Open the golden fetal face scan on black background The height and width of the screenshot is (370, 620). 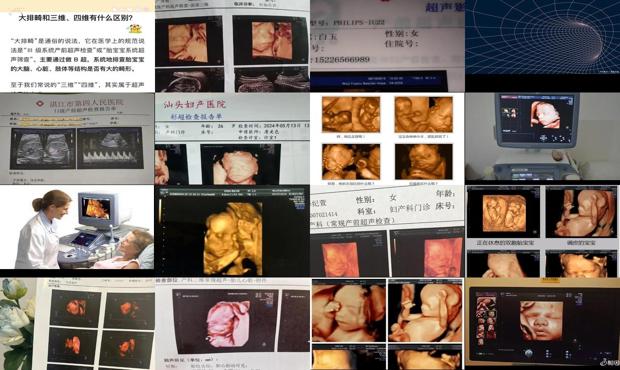coord(232,231)
